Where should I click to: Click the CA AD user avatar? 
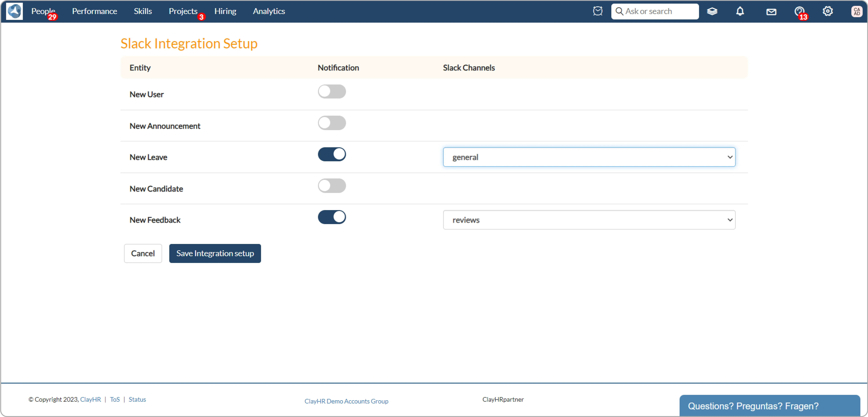857,11
